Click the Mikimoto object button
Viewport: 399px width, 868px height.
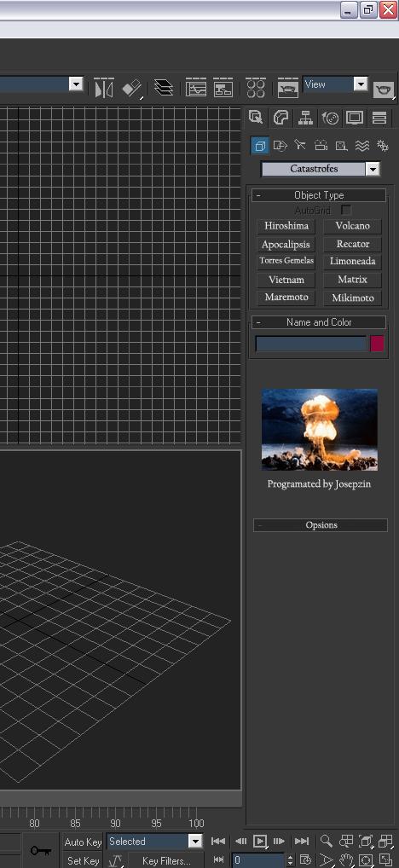tap(352, 298)
